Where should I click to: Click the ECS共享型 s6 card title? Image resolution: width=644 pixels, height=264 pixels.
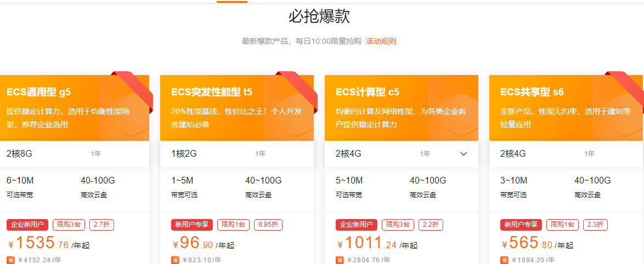click(532, 92)
